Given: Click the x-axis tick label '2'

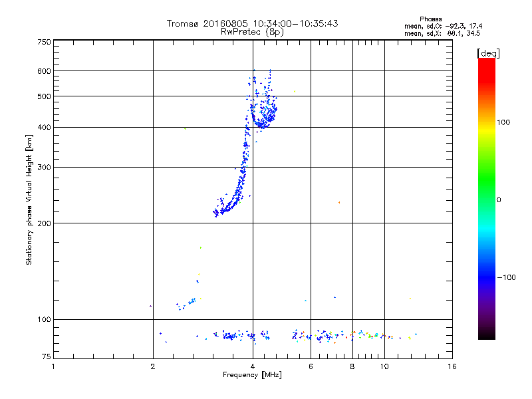Looking at the screenshot, I should point(153,366).
